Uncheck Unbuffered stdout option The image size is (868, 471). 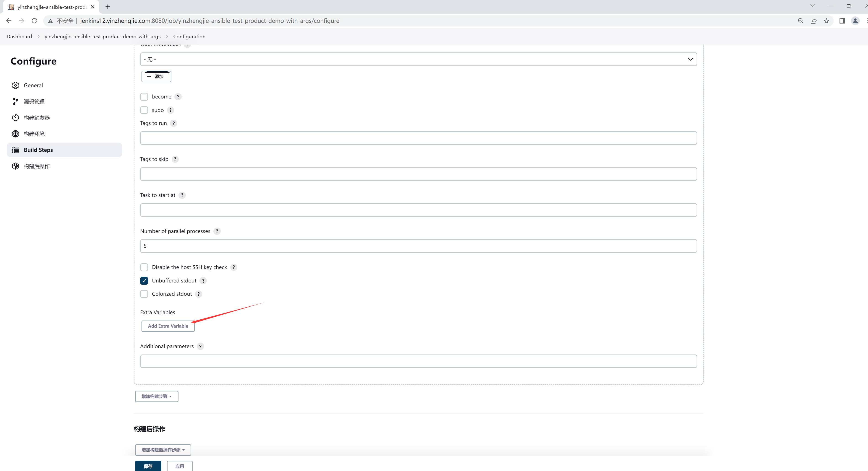pos(144,281)
